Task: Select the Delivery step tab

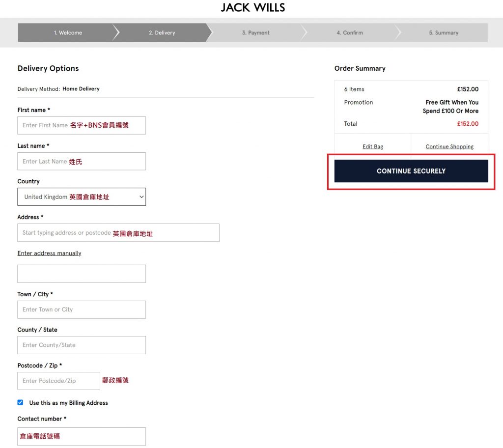Action: pos(162,33)
